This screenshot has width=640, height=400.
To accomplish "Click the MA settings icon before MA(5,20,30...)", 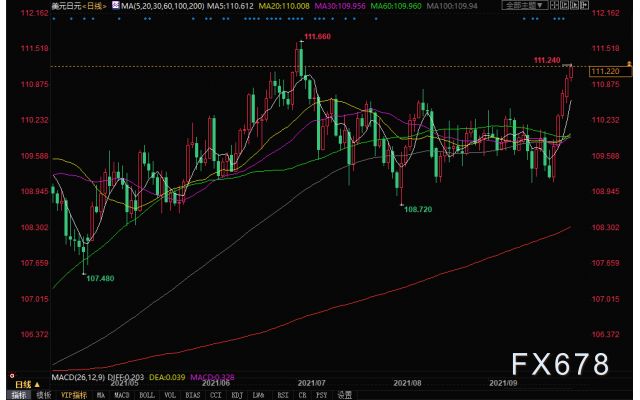I will point(110,6).
